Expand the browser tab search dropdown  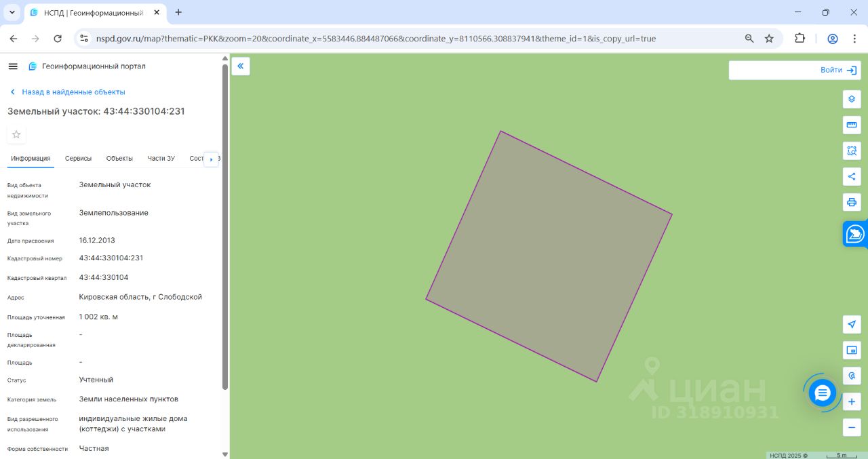(x=12, y=12)
